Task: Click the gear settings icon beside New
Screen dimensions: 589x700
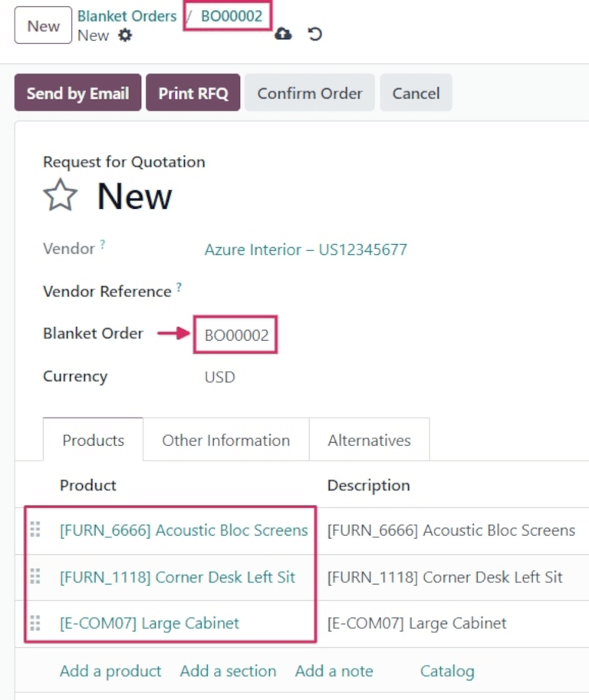Action: [x=125, y=35]
